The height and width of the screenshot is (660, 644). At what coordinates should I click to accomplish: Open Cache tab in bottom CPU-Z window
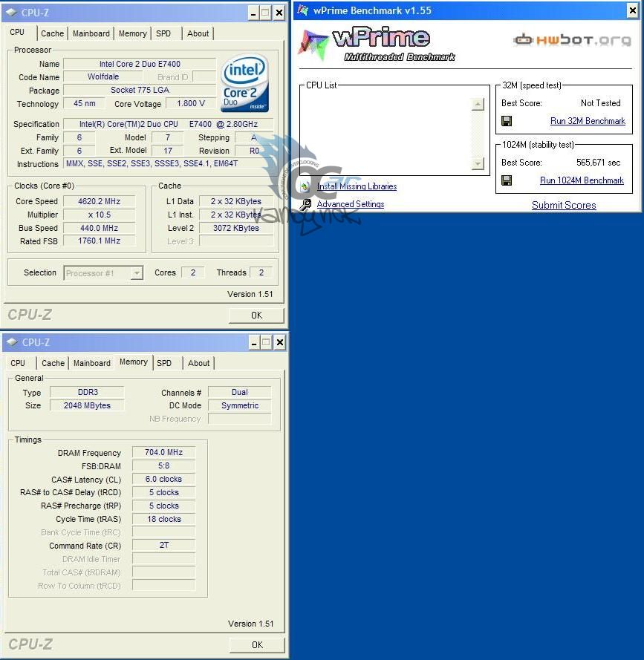(53, 363)
